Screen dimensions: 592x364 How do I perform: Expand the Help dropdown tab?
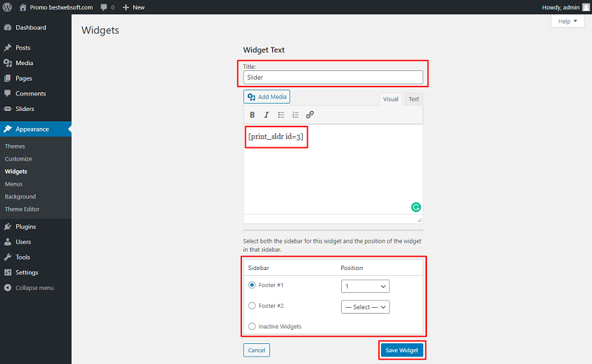[568, 21]
